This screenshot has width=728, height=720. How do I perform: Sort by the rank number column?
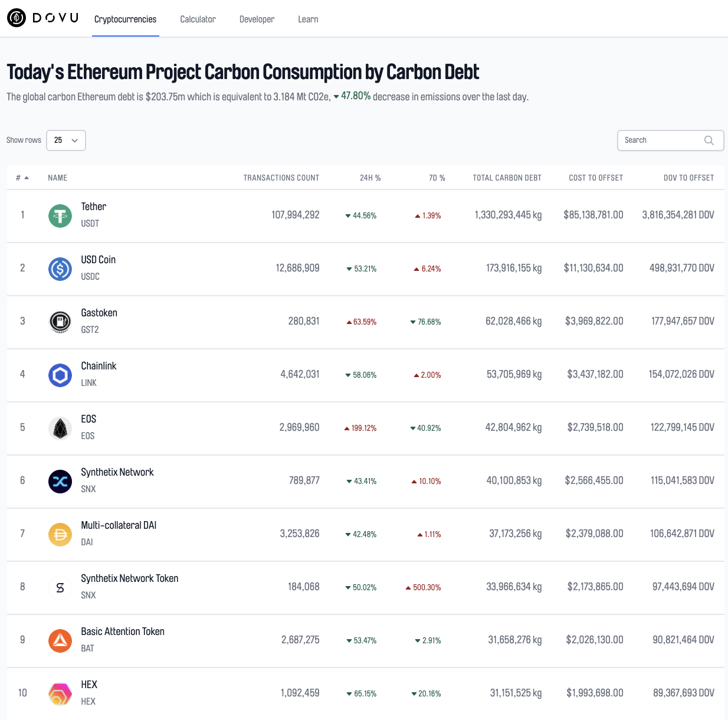point(22,178)
